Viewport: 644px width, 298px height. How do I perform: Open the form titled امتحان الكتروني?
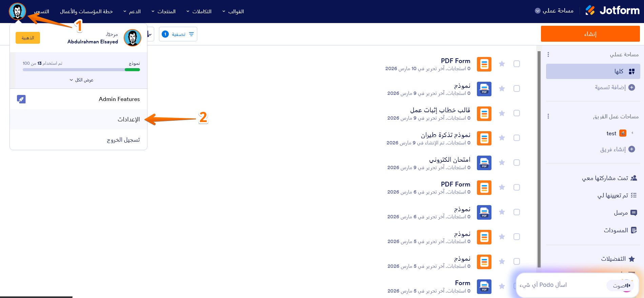pos(449,160)
